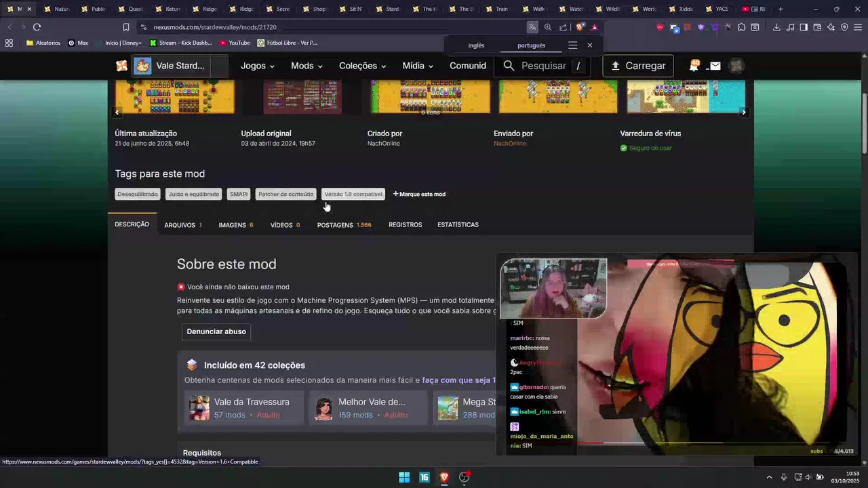Image resolution: width=868 pixels, height=488 pixels.
Task: Click the bookmark icon beside the address bar
Action: [x=126, y=27]
